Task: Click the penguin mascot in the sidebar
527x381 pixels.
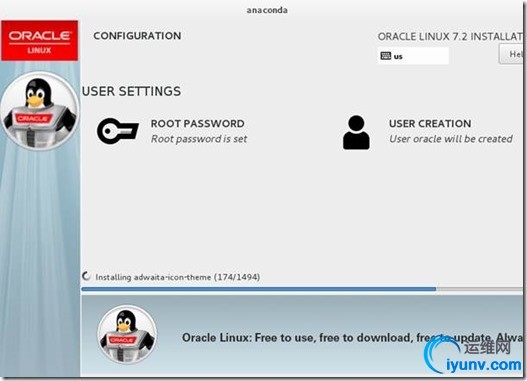Action: click(x=40, y=110)
